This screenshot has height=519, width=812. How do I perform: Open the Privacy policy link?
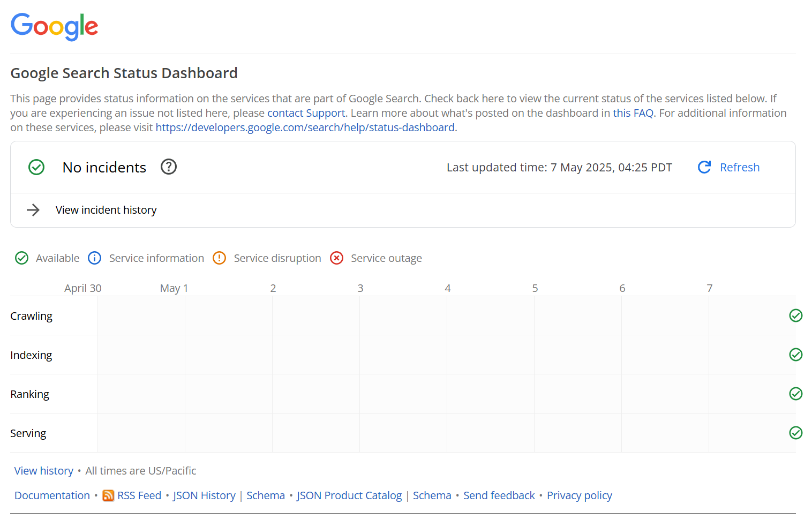click(580, 495)
